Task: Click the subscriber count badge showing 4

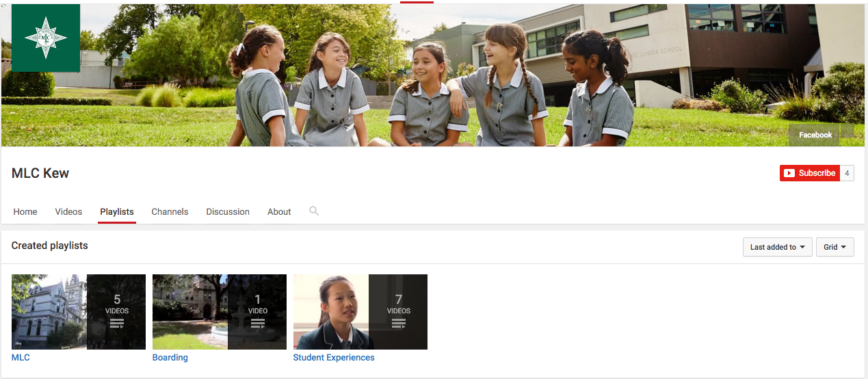Action: [x=847, y=173]
